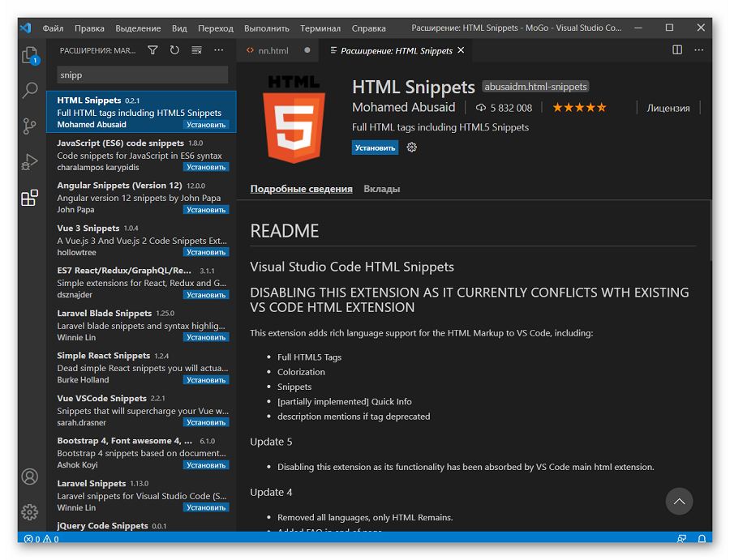
Task: Select Simple React Snippets list row
Action: click(x=141, y=367)
